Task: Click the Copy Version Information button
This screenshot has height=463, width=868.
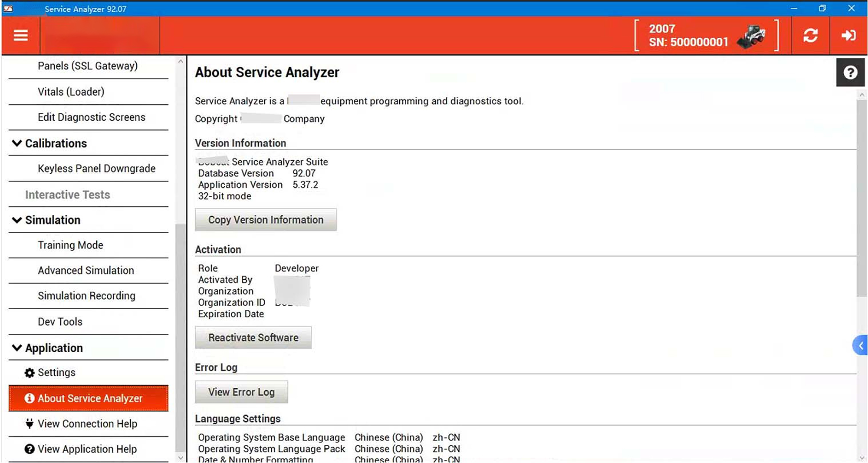Action: 266,220
